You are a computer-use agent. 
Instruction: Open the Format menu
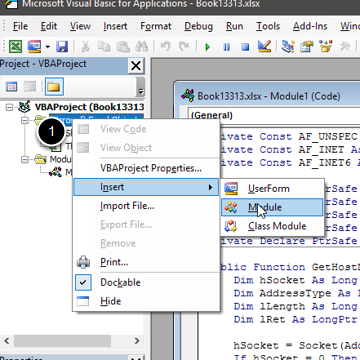pos(156,26)
